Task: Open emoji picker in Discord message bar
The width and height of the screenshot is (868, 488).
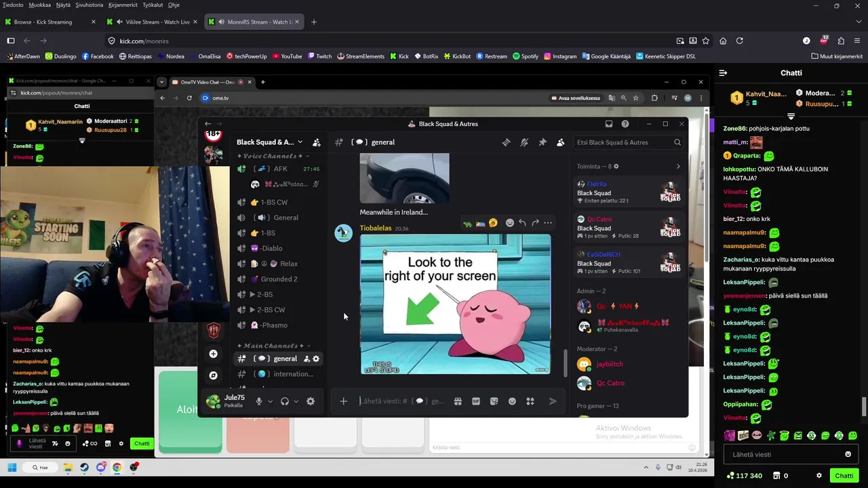Action: click(512, 401)
